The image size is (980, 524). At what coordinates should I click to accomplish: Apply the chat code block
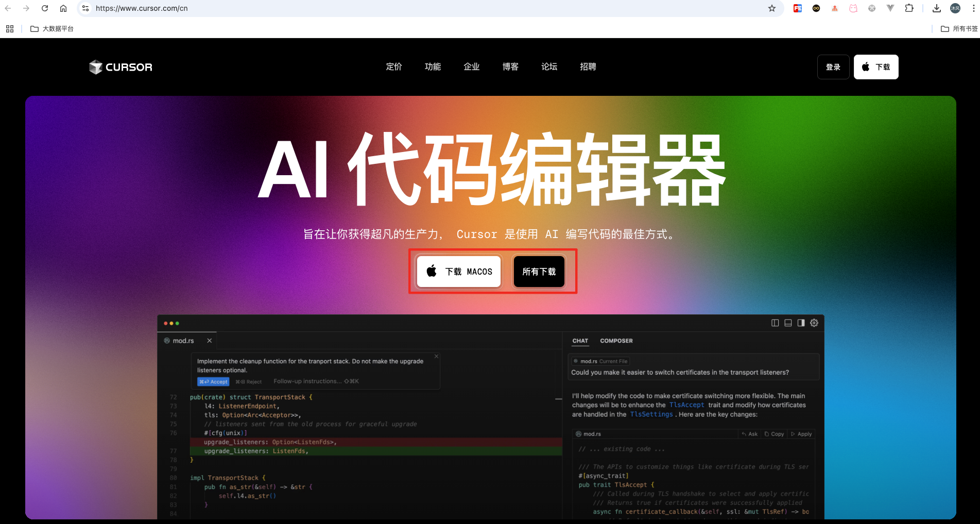(801, 434)
